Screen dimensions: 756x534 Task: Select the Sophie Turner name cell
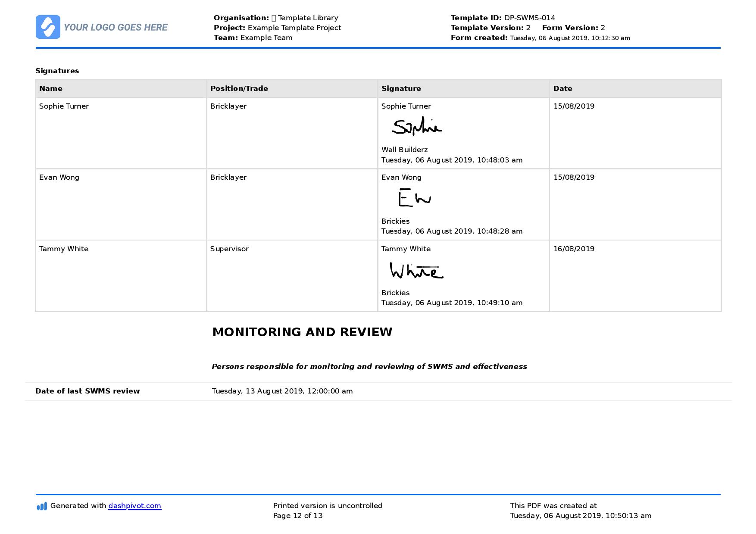click(121, 133)
